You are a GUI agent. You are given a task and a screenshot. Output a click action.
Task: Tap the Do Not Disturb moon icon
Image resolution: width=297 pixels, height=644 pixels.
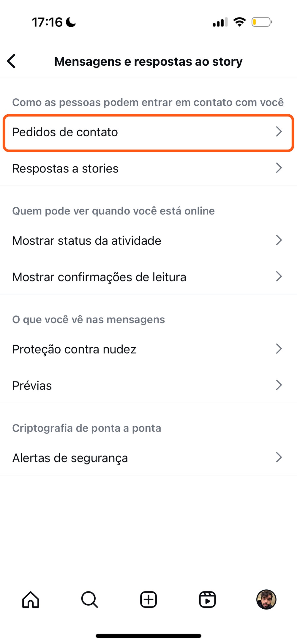click(x=71, y=22)
